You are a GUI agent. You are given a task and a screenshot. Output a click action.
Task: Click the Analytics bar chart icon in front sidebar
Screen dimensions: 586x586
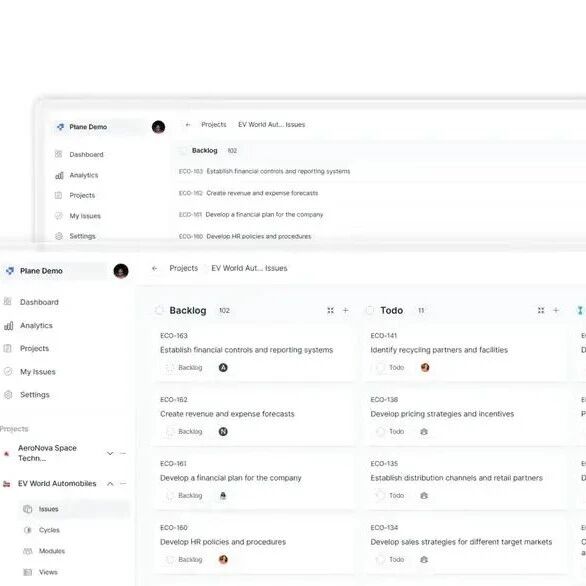(8, 326)
